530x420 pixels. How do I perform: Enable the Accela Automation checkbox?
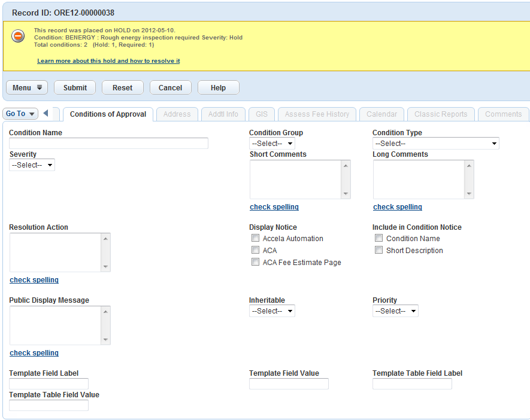pyautogui.click(x=256, y=238)
